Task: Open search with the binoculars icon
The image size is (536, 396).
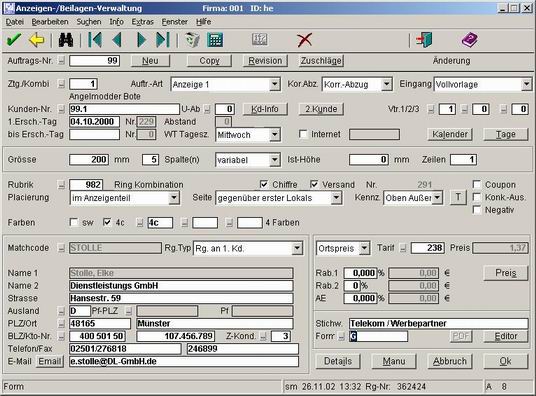Action: (x=66, y=40)
